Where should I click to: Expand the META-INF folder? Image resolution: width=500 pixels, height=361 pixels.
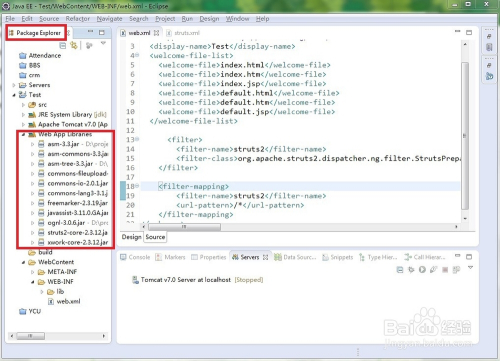(x=32, y=272)
